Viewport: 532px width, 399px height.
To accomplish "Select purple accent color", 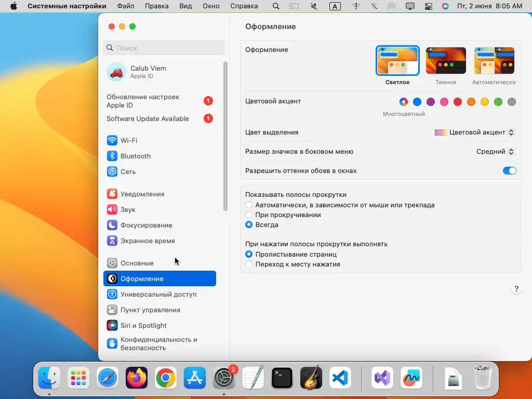I will [431, 102].
